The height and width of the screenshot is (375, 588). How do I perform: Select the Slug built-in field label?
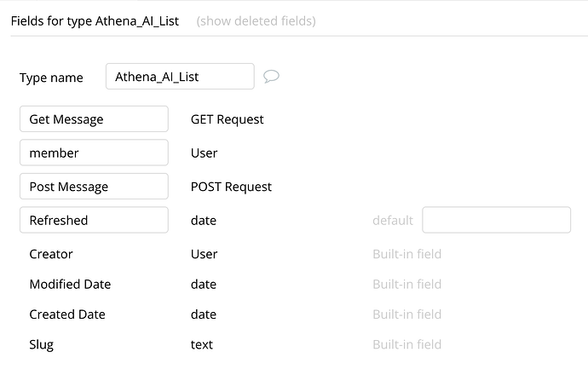point(42,344)
